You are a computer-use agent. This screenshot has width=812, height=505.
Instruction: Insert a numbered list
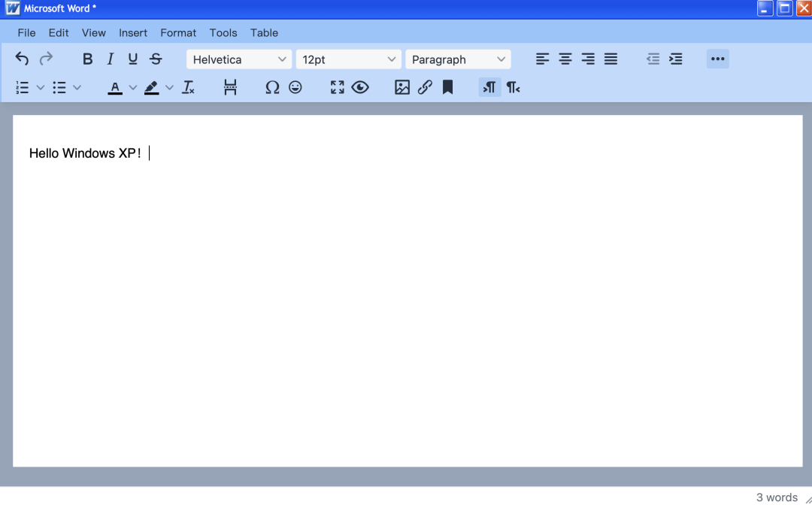click(x=23, y=87)
